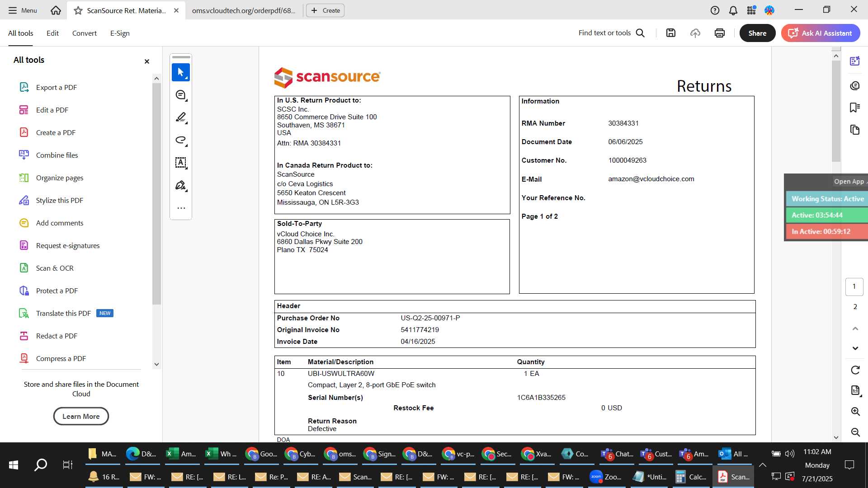868x488 pixels.
Task: Open notifications bell icon
Action: (x=733, y=10)
